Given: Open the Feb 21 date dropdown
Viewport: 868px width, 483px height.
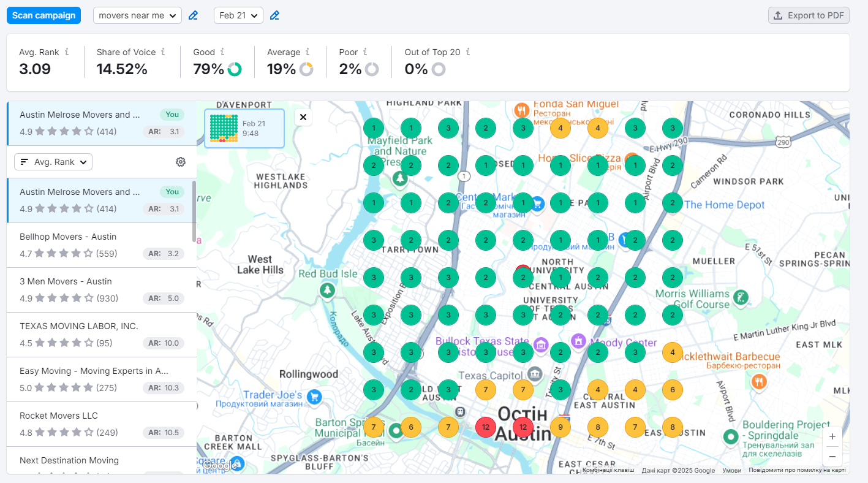Looking at the screenshot, I should tap(238, 15).
